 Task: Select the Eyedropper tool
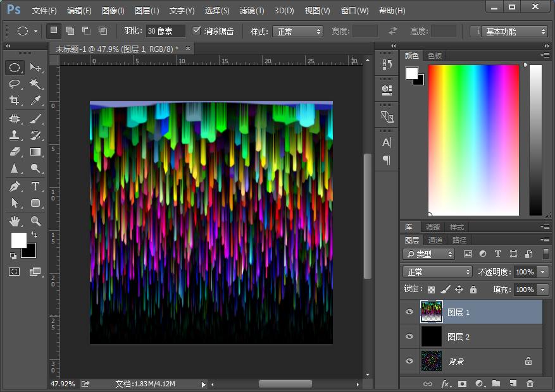pyautogui.click(x=35, y=101)
